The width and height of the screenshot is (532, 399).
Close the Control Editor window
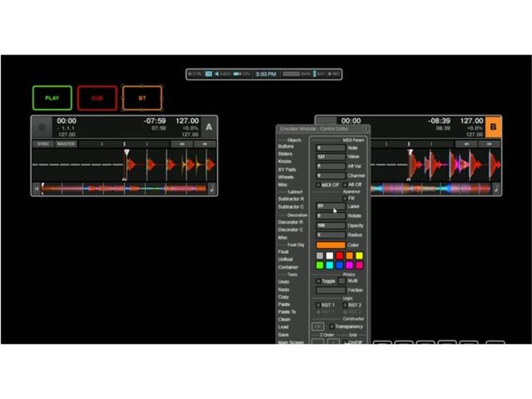(365, 129)
